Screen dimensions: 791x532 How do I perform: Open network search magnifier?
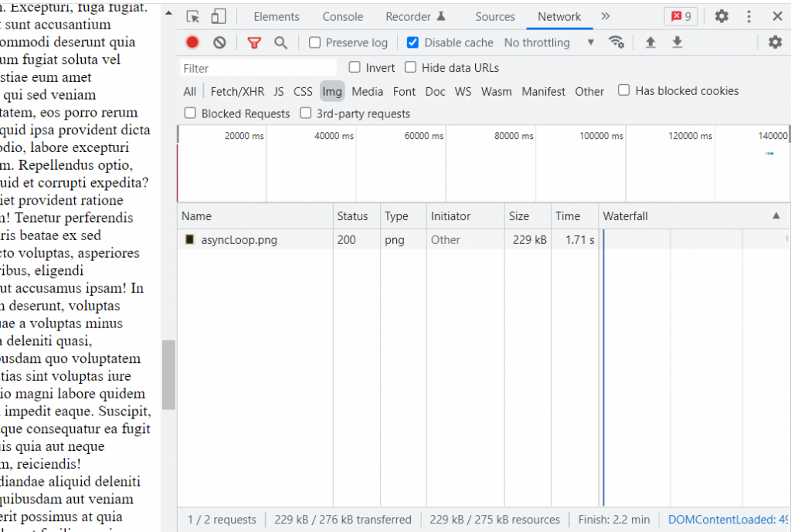(280, 42)
